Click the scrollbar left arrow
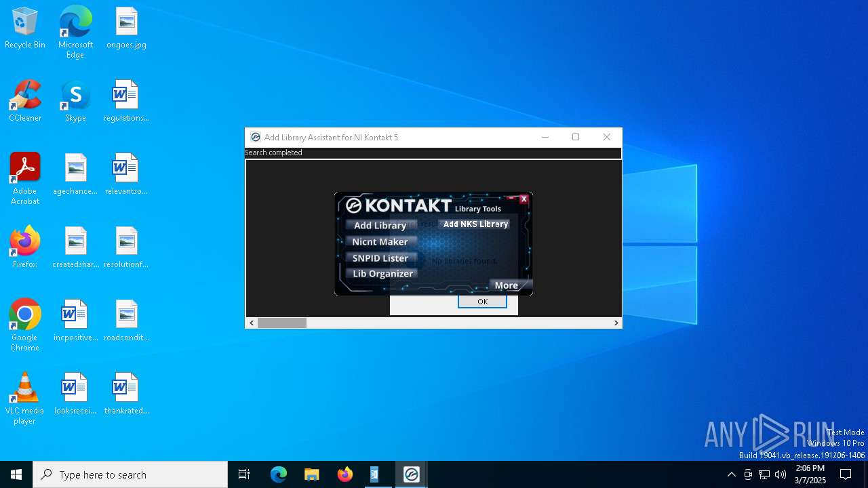868x488 pixels. pyautogui.click(x=252, y=323)
